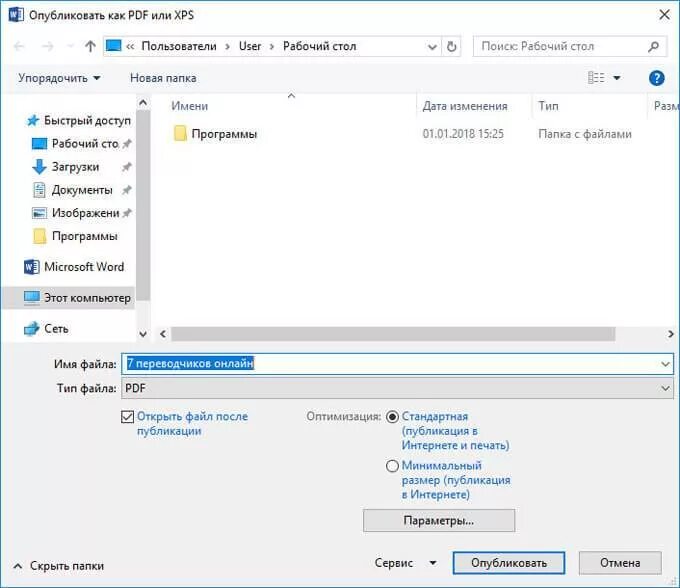Screen dimensions: 680x588
Task: Click the file list scroll left arrow
Action: (163, 334)
